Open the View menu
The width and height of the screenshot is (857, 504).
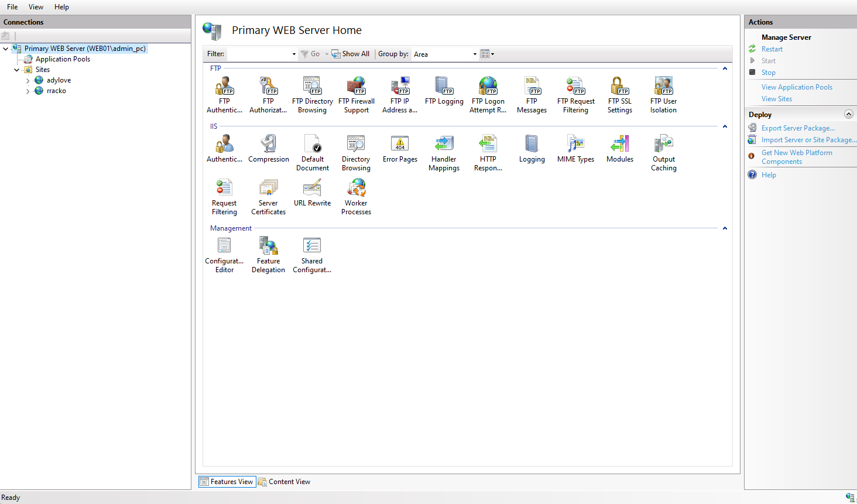coord(36,7)
